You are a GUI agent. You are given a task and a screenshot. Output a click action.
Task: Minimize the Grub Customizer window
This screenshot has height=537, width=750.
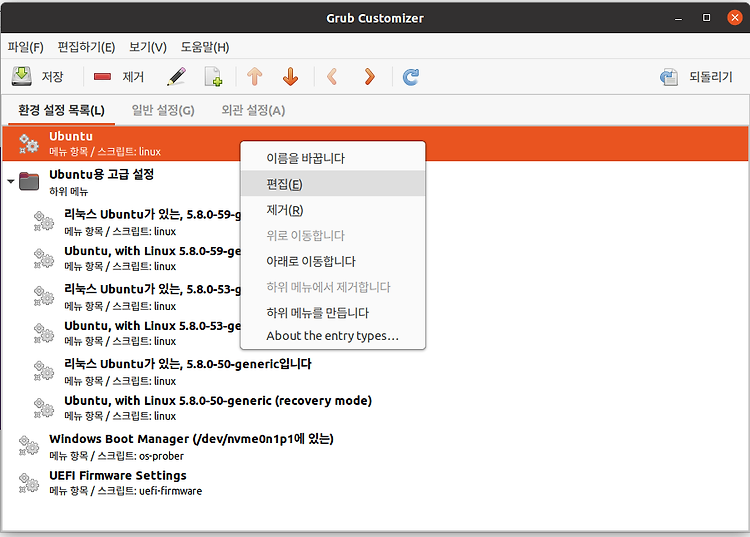coord(678,18)
